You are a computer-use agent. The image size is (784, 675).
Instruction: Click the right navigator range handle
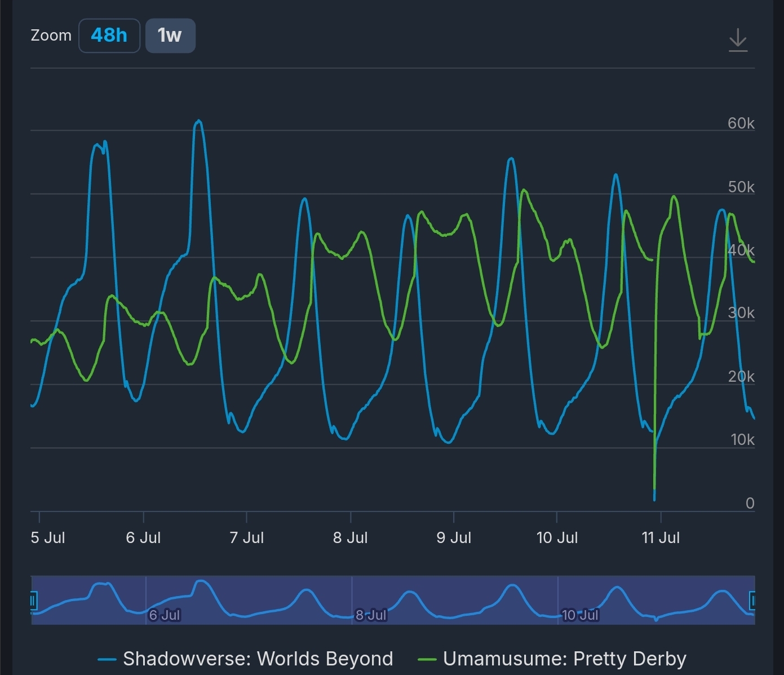click(x=753, y=601)
